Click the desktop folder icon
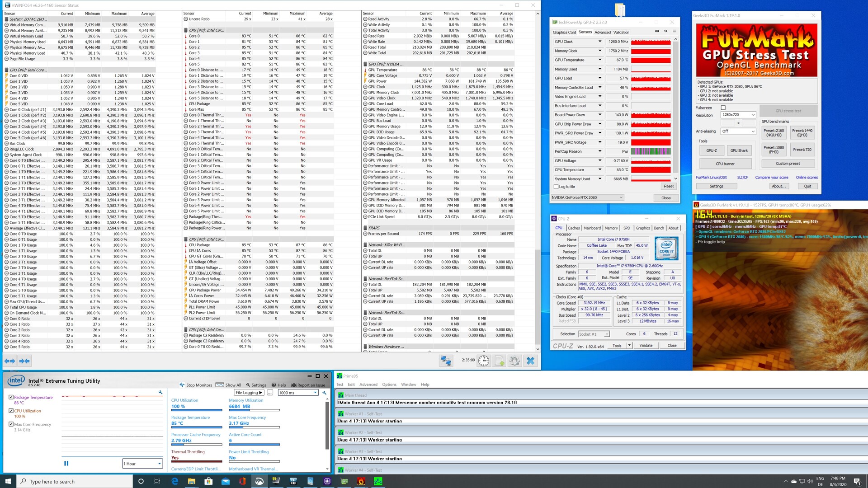The height and width of the screenshot is (488, 868). [x=620, y=10]
